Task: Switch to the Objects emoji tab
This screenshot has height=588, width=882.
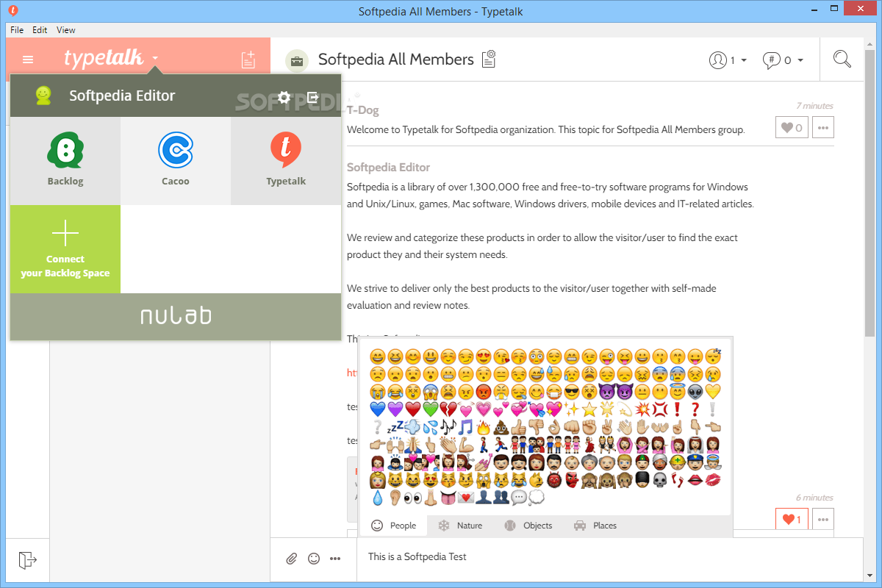Action: (x=528, y=526)
